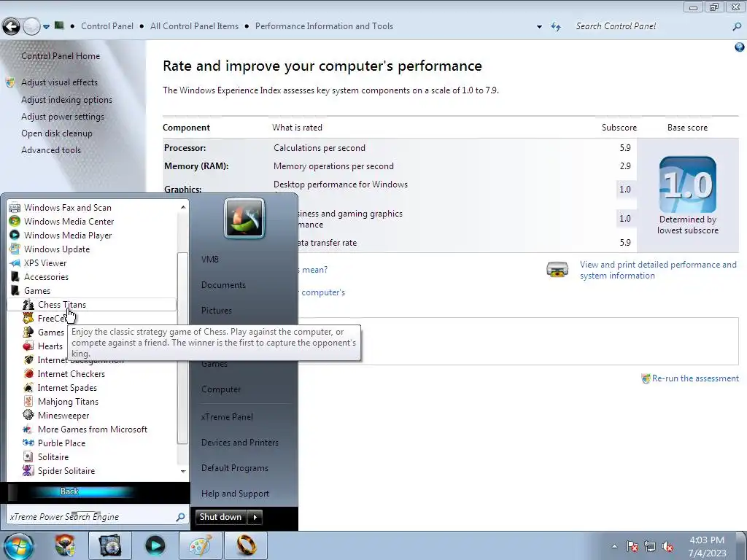Image resolution: width=747 pixels, height=560 pixels.
Task: Launch Chess Titans
Action: pyautogui.click(x=91, y=305)
